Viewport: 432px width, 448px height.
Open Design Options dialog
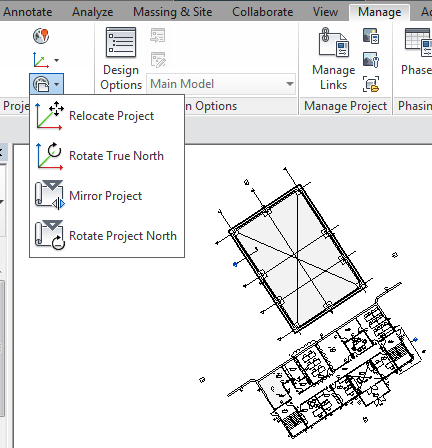click(x=121, y=59)
